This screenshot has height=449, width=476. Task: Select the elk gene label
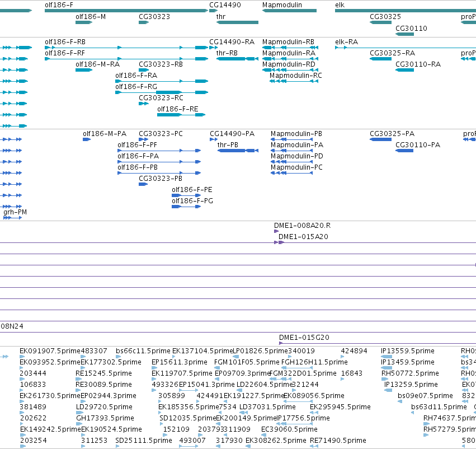[340, 5]
